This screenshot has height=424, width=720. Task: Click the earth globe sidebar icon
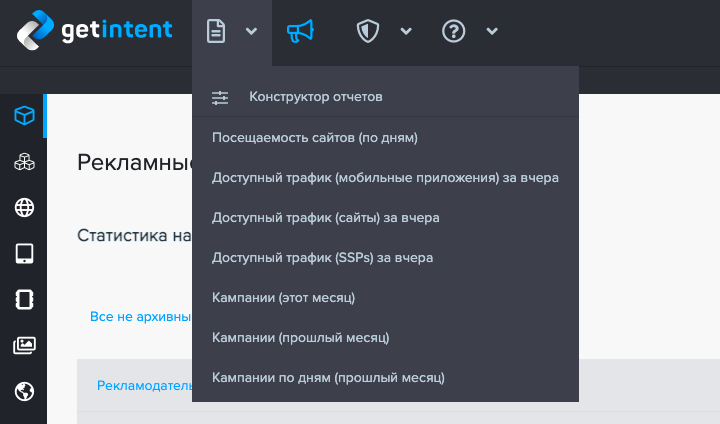pos(24,392)
